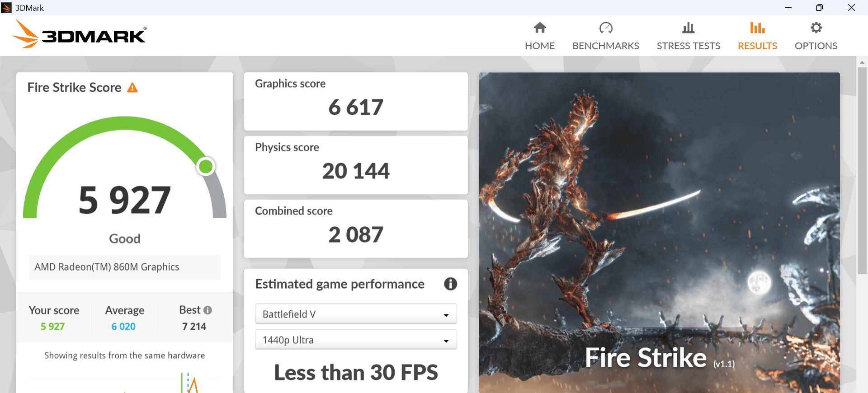Click the 3DMark logo in header
Image resolution: width=868 pixels, height=393 pixels.
pyautogui.click(x=80, y=34)
